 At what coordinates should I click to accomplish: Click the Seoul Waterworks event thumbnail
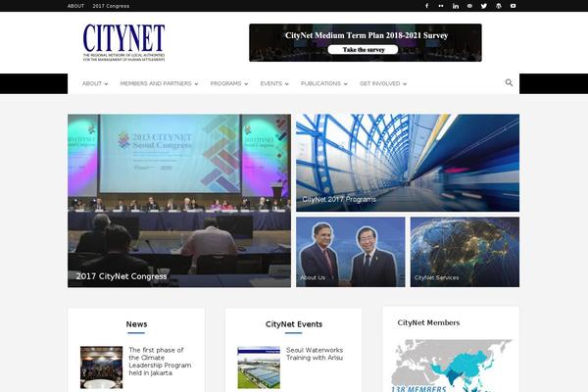259,367
